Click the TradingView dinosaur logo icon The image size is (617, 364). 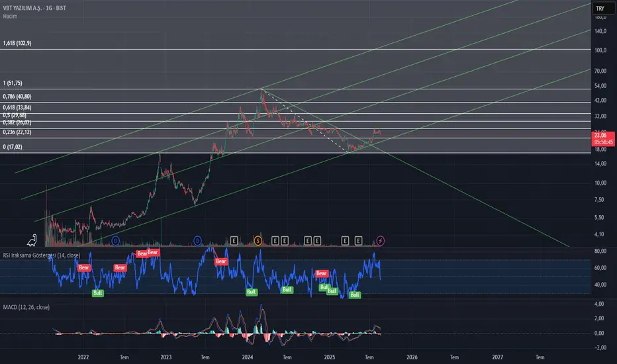click(32, 240)
